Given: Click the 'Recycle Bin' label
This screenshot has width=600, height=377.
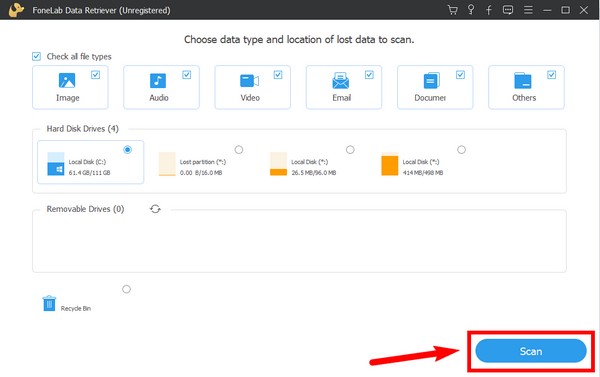Looking at the screenshot, I should (x=76, y=308).
